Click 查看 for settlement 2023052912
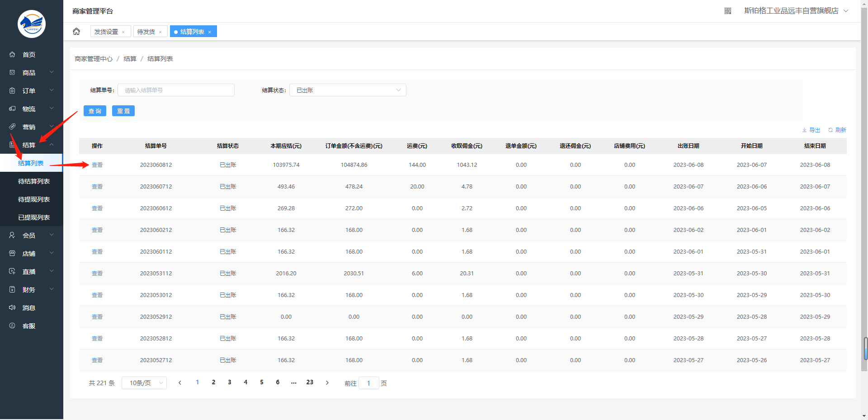The width and height of the screenshot is (868, 420). [x=97, y=317]
